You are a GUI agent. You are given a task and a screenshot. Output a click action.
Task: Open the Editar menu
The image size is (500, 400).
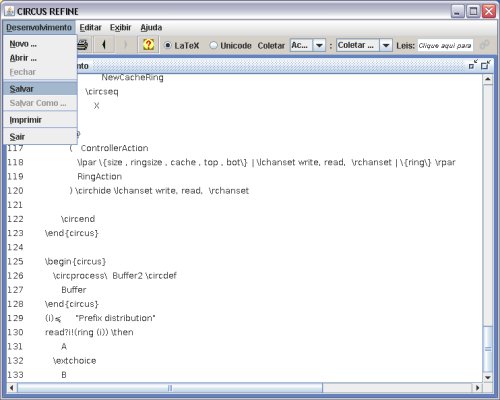point(90,27)
